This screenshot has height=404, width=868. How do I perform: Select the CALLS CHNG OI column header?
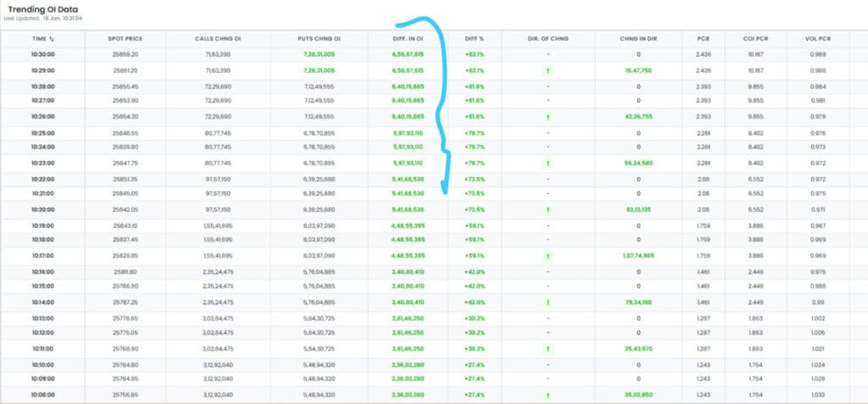(x=218, y=39)
